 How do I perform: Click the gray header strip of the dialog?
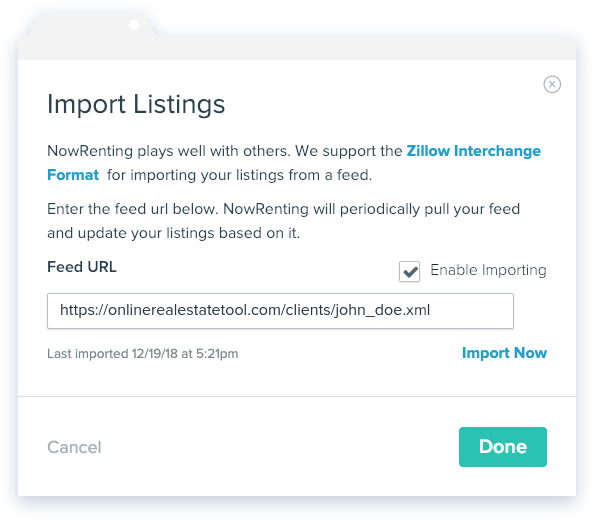[297, 48]
